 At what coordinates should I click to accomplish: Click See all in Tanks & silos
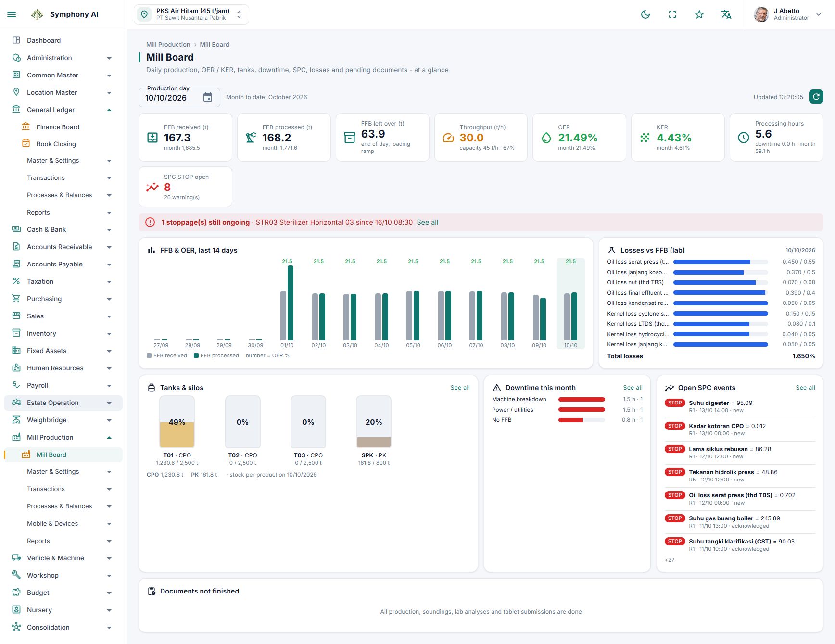pos(460,388)
